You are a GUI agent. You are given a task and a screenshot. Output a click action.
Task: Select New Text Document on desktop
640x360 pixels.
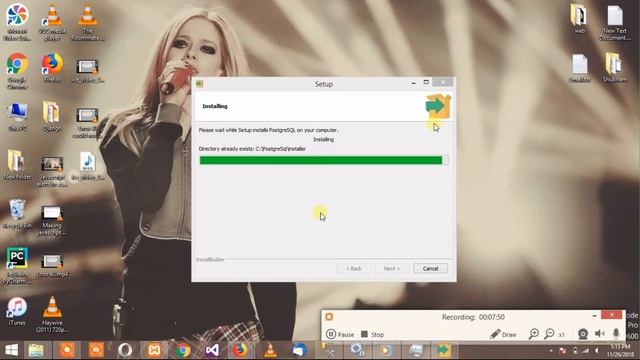615,23
